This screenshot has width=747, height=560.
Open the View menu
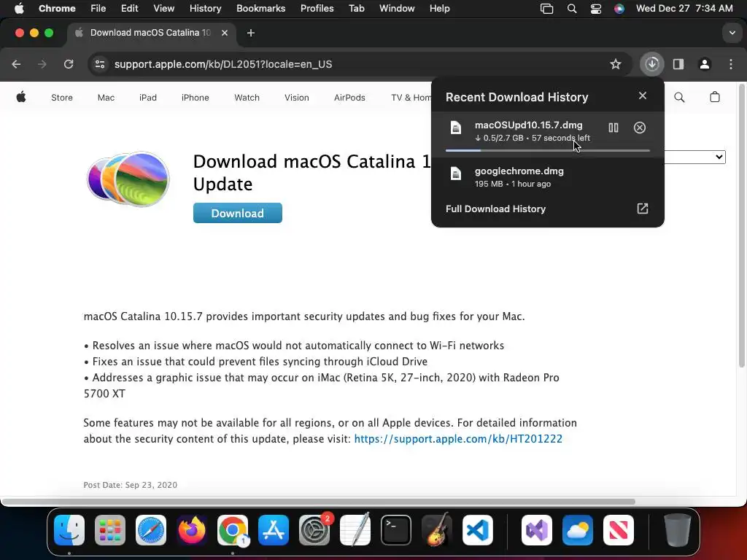[163, 9]
